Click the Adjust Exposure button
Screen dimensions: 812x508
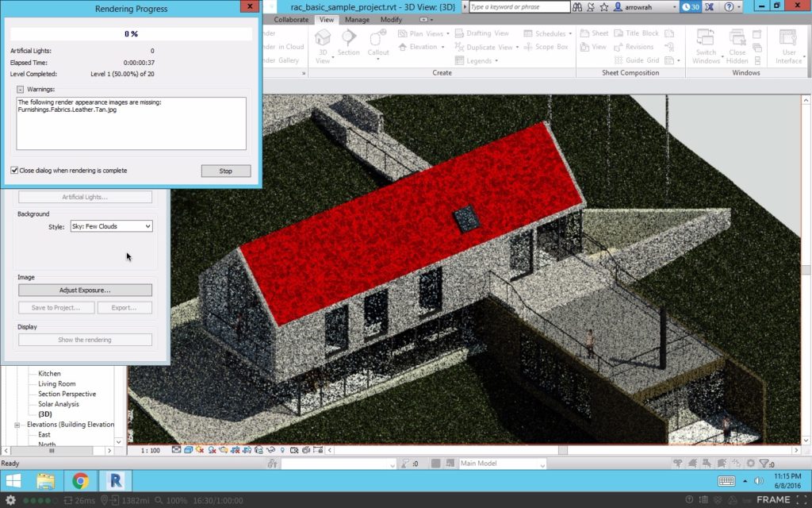click(85, 291)
